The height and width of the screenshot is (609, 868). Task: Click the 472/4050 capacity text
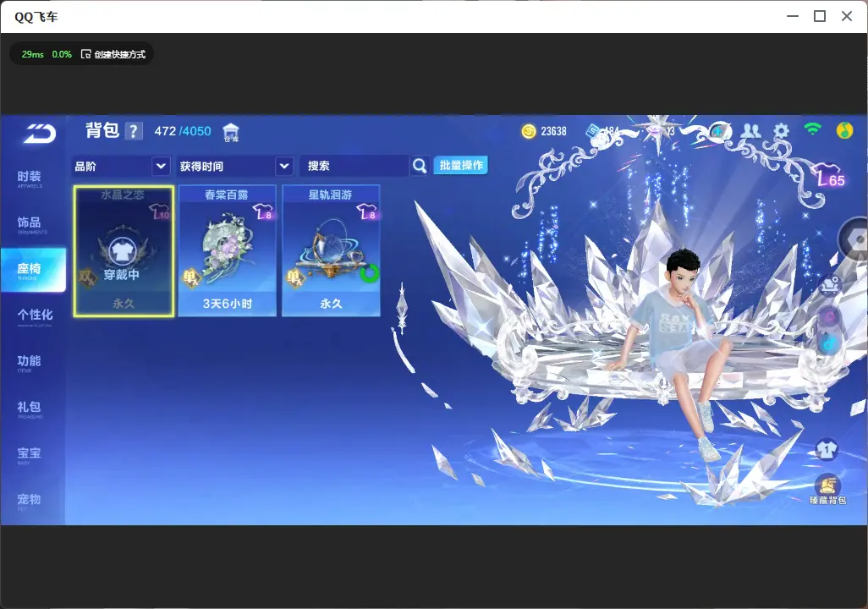click(x=183, y=131)
